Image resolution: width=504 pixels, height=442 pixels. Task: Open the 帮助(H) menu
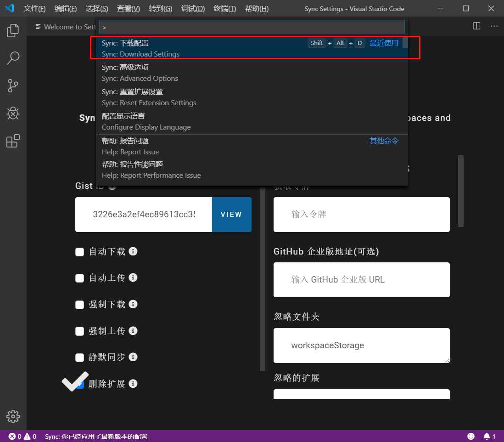tap(257, 8)
